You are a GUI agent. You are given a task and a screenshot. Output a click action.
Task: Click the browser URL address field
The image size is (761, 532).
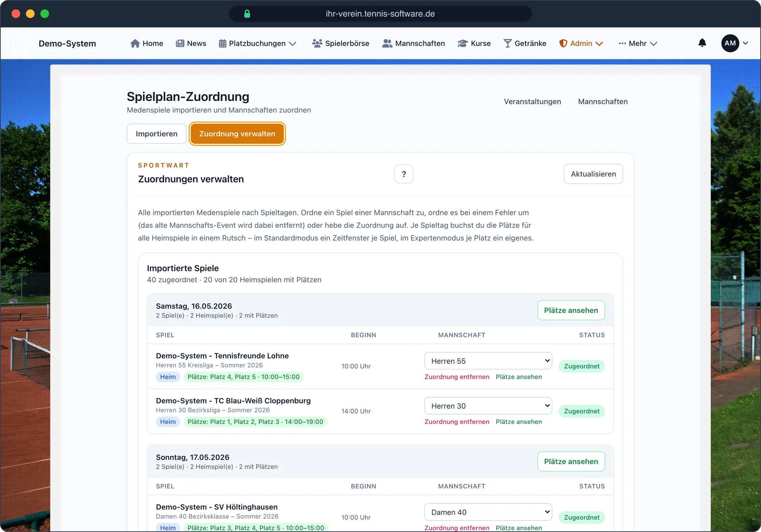click(x=380, y=14)
